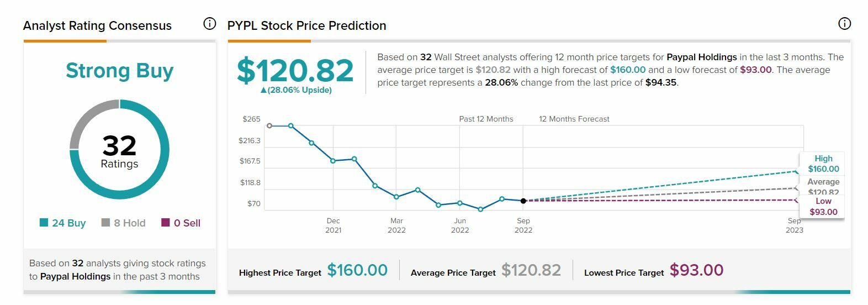Click the first gray chart data point
The width and height of the screenshot is (868, 305).
(269, 126)
